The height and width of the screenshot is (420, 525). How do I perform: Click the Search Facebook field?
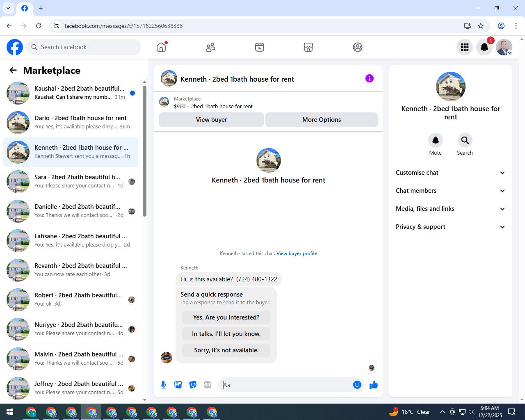84,47
